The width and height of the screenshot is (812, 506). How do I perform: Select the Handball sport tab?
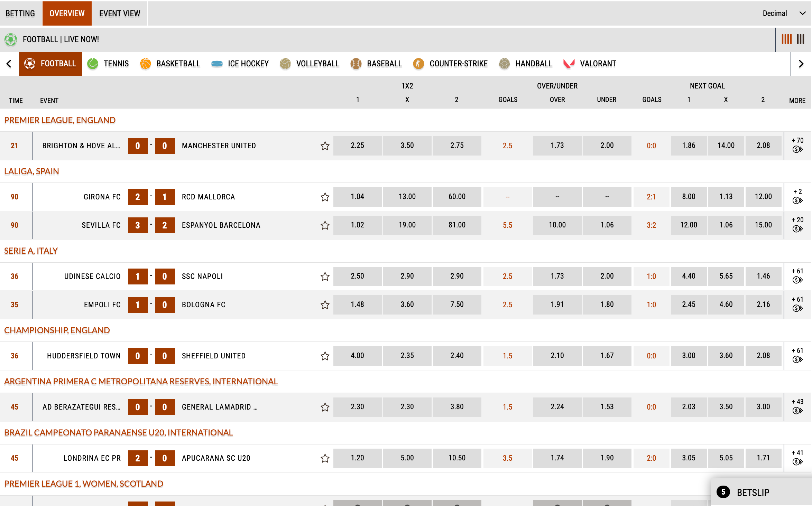pos(526,64)
